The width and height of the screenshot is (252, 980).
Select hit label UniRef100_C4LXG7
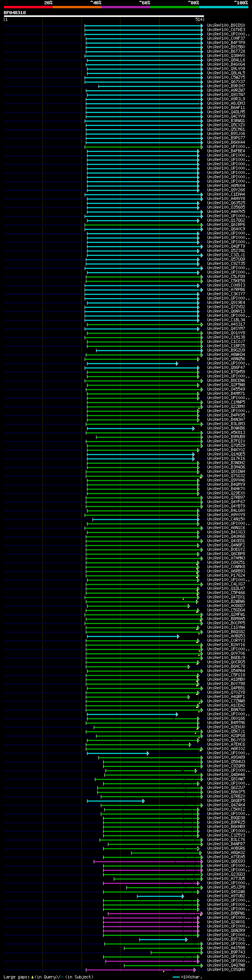click(x=226, y=584)
